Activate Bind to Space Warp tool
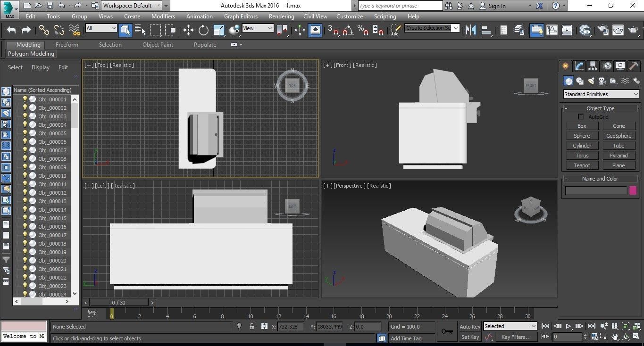 (75, 30)
